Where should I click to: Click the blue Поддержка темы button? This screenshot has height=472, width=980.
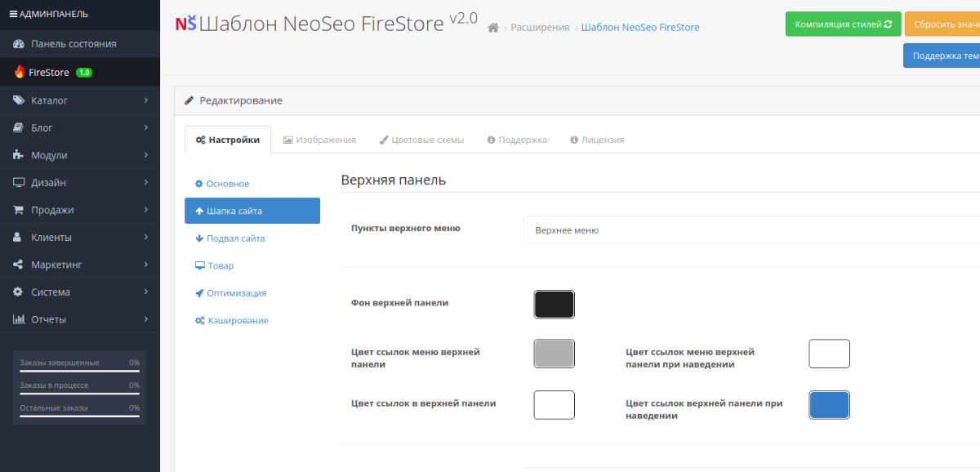942,56
